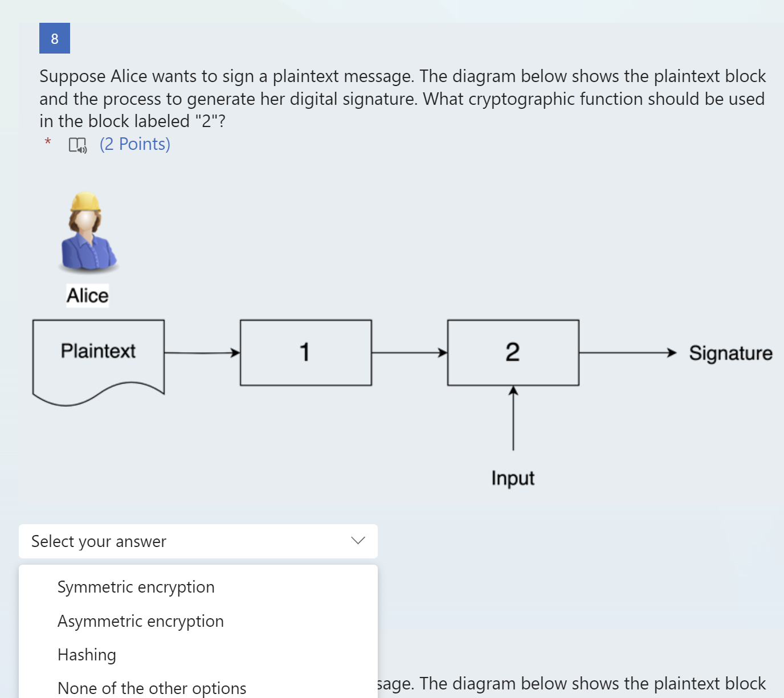784x698 pixels.
Task: Open the (2 Points) link
Action: (134, 144)
